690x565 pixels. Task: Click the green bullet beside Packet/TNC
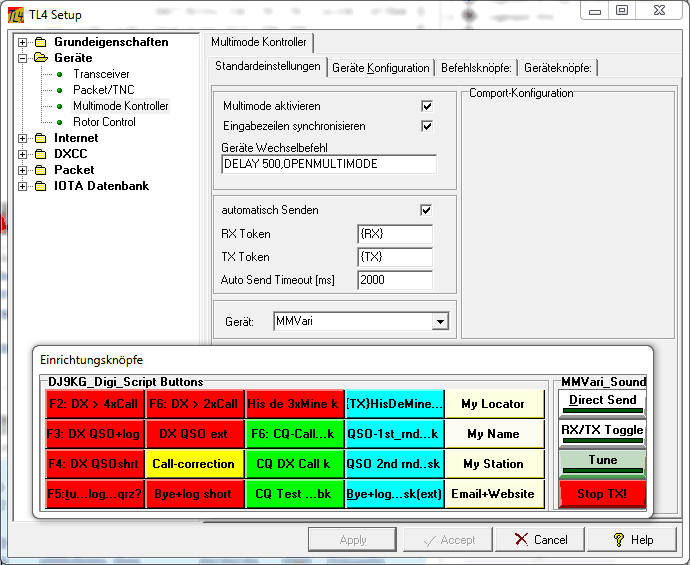point(60,90)
